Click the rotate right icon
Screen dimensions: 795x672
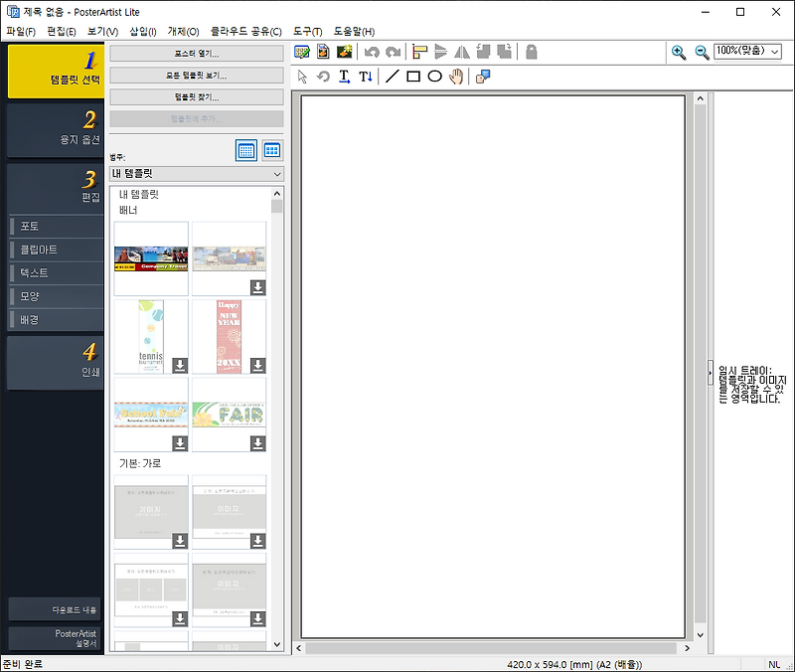point(505,52)
